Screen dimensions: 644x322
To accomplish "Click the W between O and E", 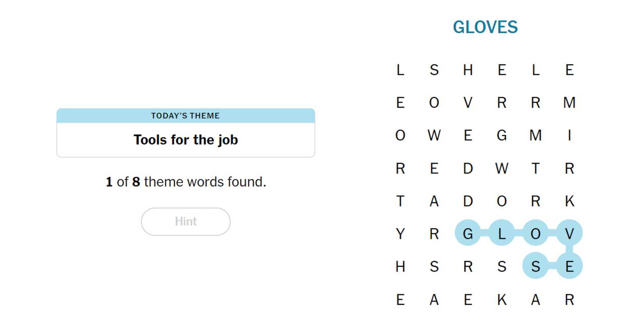I will coord(434,135).
